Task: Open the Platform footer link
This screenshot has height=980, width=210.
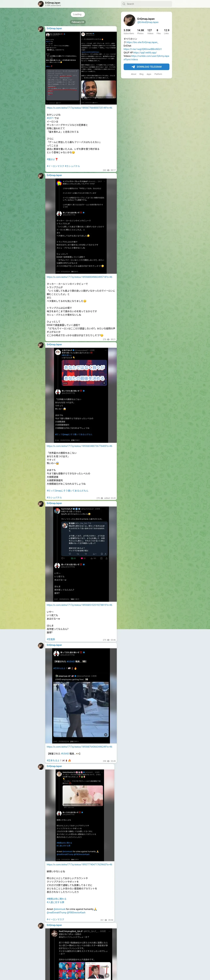Action: coord(158,74)
